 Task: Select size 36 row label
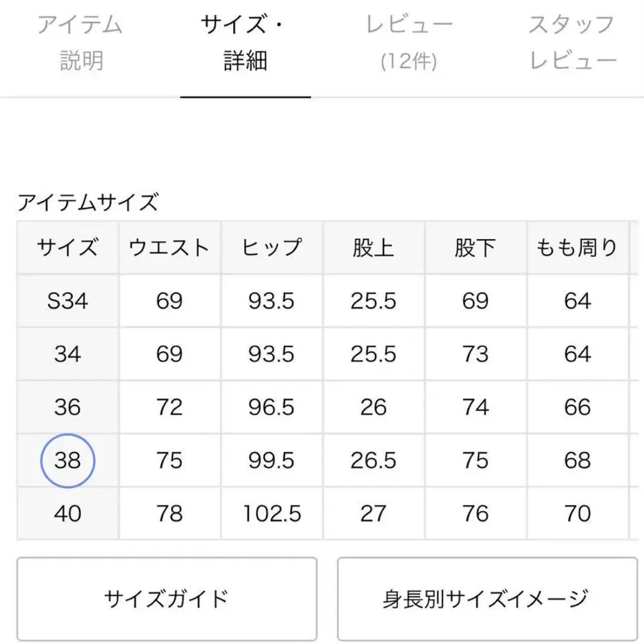pyautogui.click(x=68, y=407)
